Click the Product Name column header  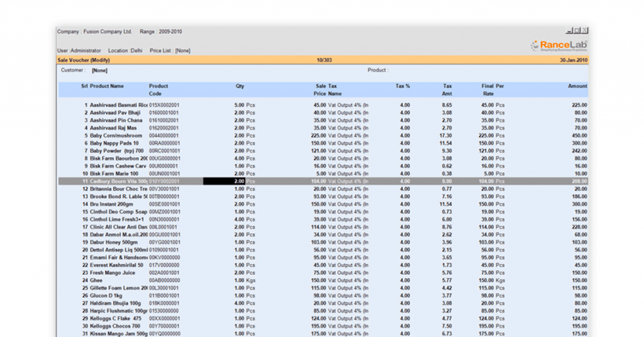(x=106, y=86)
